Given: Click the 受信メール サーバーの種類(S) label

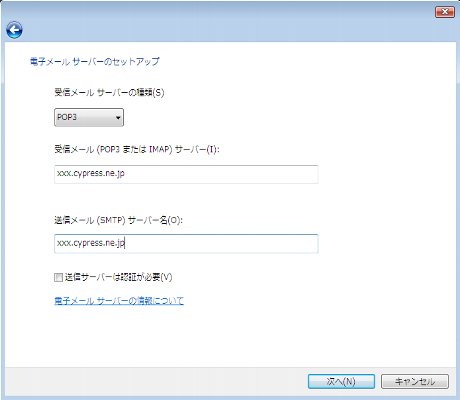Looking at the screenshot, I should [109, 92].
